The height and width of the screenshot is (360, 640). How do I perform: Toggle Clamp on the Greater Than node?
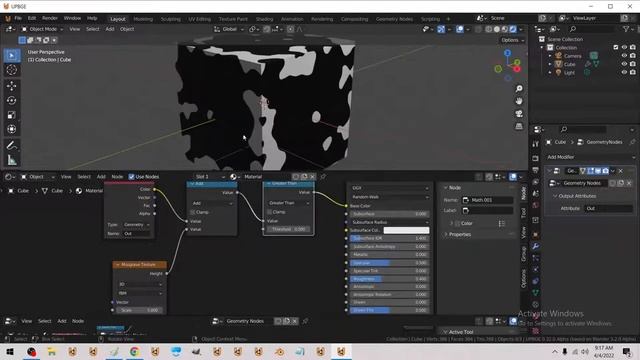(x=269, y=212)
